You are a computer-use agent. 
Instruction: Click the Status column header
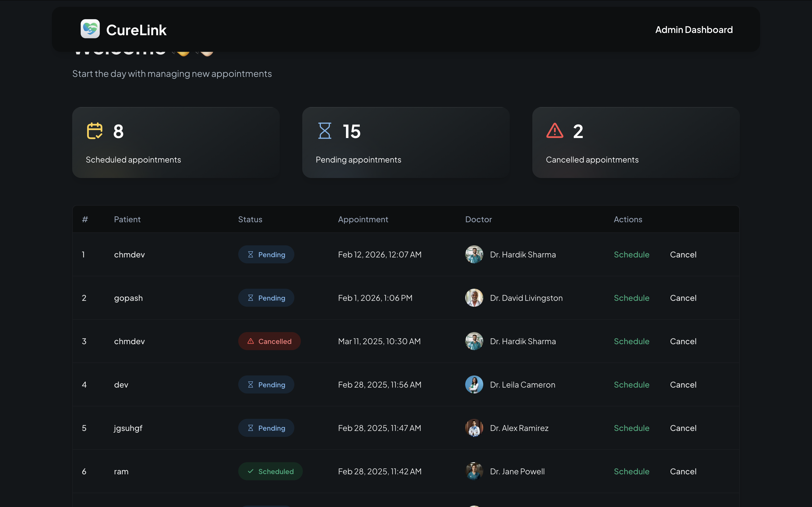pyautogui.click(x=250, y=219)
